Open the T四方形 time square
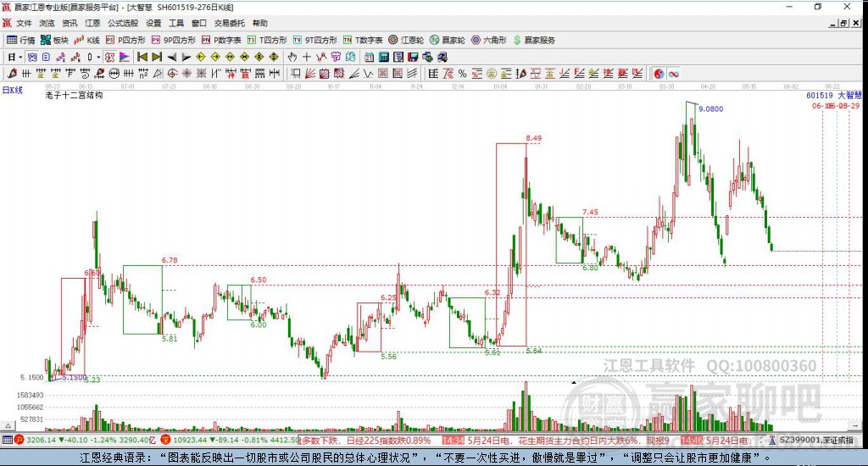868x466 pixels. click(267, 40)
